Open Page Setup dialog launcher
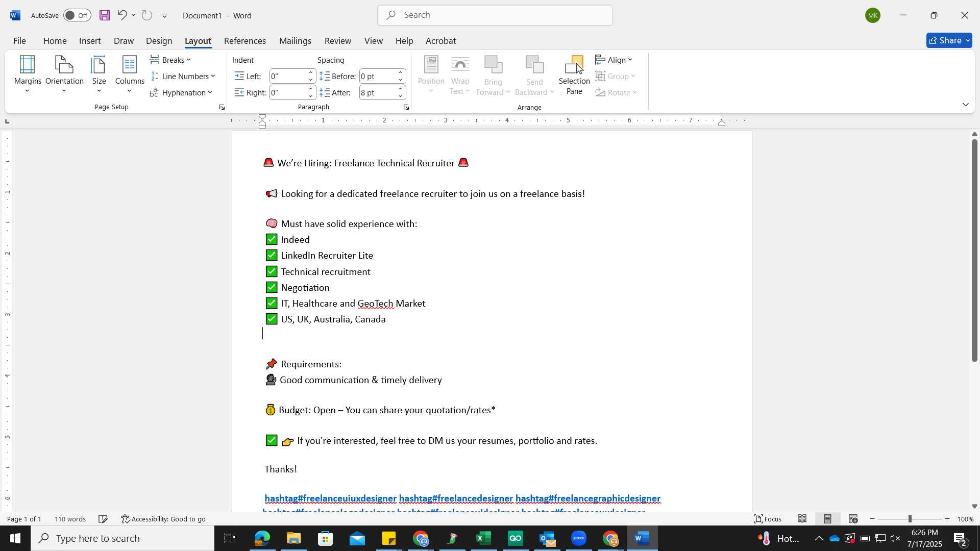 [x=222, y=107]
